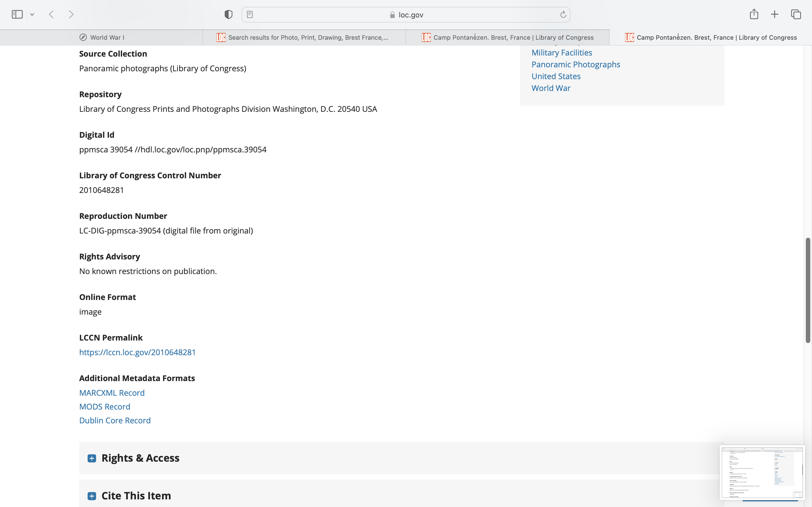The image size is (812, 507).
Task: Click the loc.gov address bar
Action: 406,15
